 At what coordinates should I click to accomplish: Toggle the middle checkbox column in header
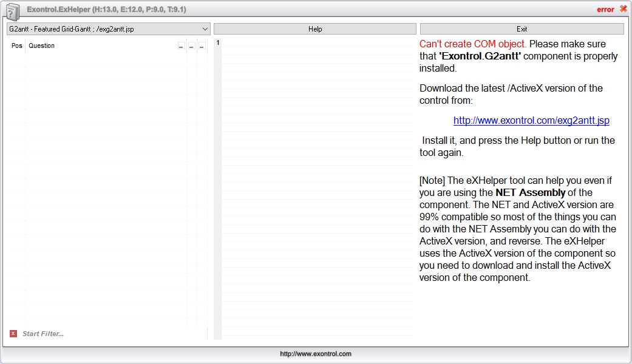tap(191, 46)
